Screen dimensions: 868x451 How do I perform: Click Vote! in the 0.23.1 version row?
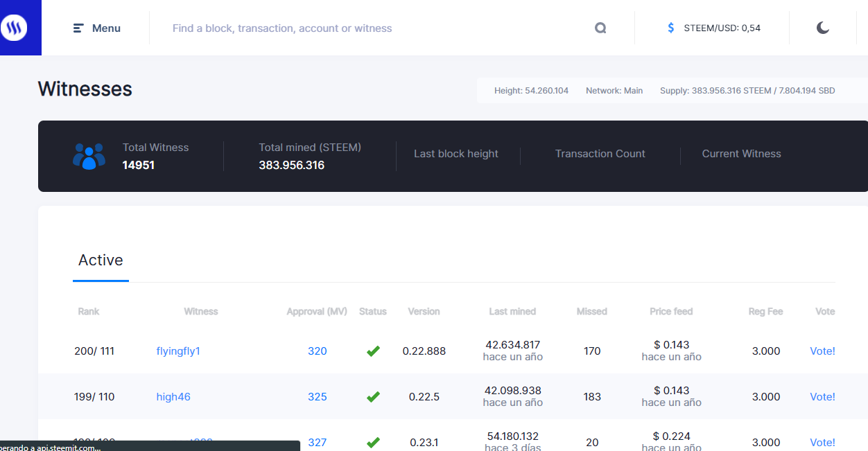[x=822, y=443]
